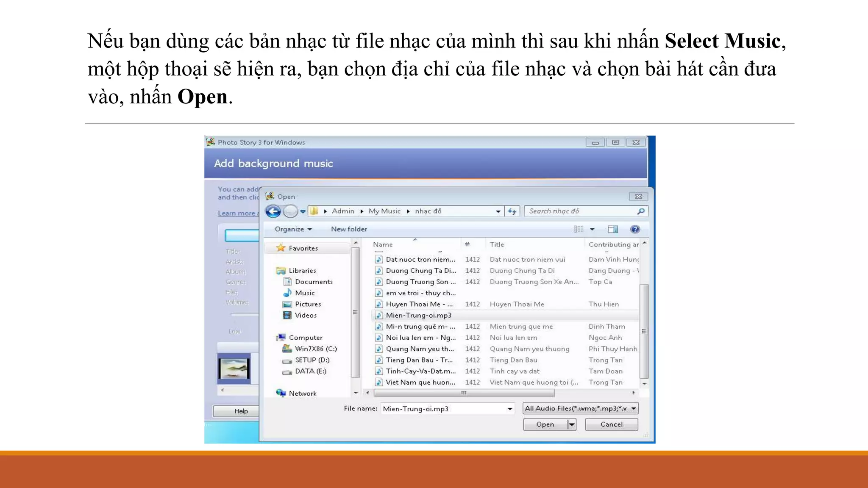Screen dimensions: 868x488
Task: Sort files by Title column header
Action: pyautogui.click(x=497, y=244)
